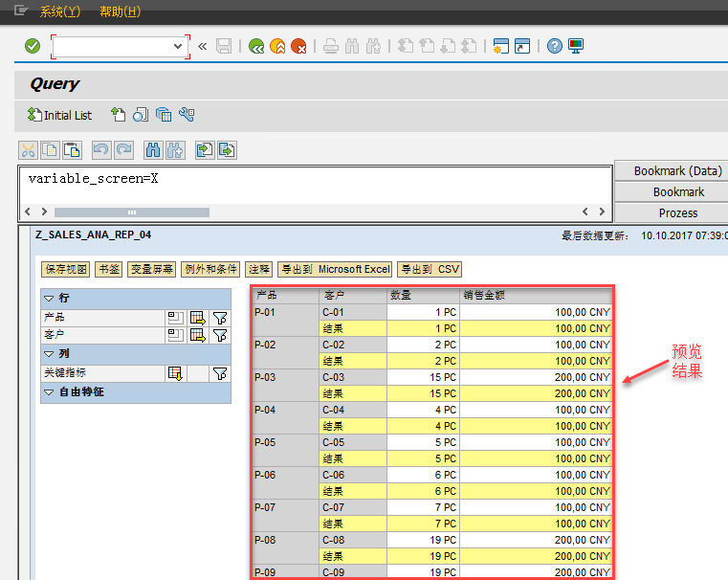Click filter funnel icon for 产品 row
728x580 pixels.
(x=220, y=318)
